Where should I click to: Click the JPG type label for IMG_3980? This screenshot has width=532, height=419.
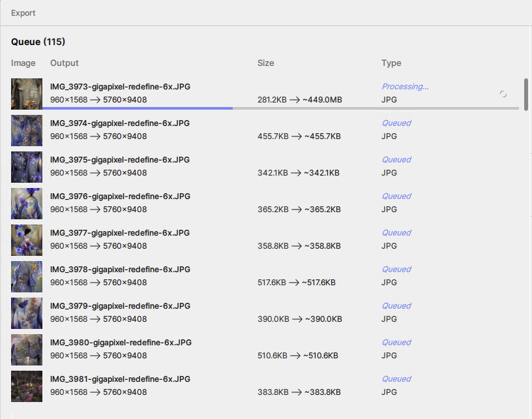coord(389,356)
